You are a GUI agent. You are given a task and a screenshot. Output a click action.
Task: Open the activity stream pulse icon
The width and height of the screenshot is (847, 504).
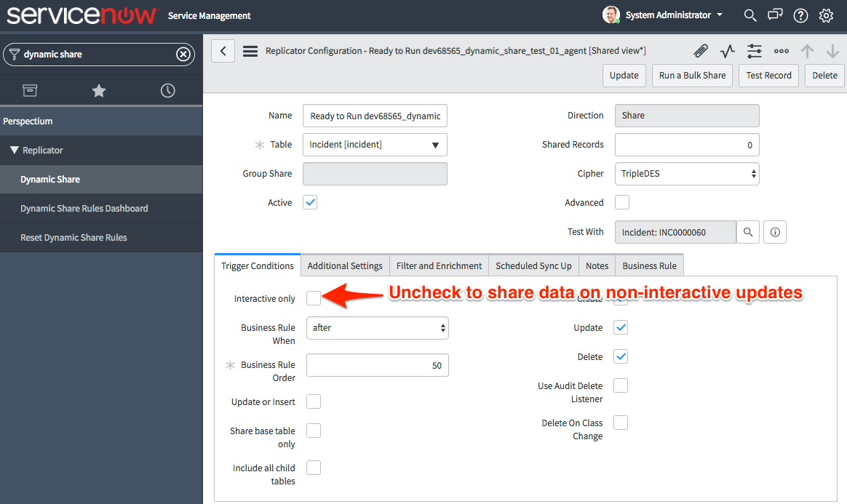pos(728,51)
